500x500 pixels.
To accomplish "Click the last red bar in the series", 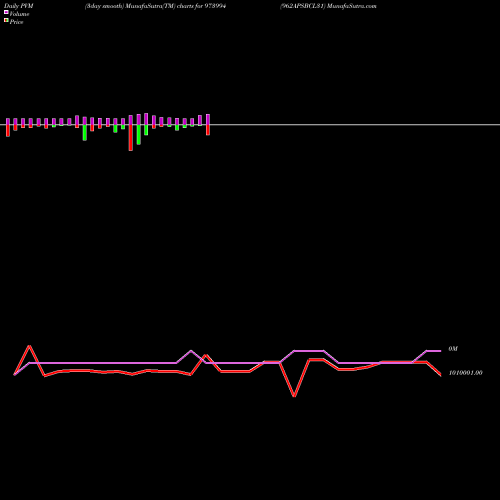I will (x=208, y=130).
